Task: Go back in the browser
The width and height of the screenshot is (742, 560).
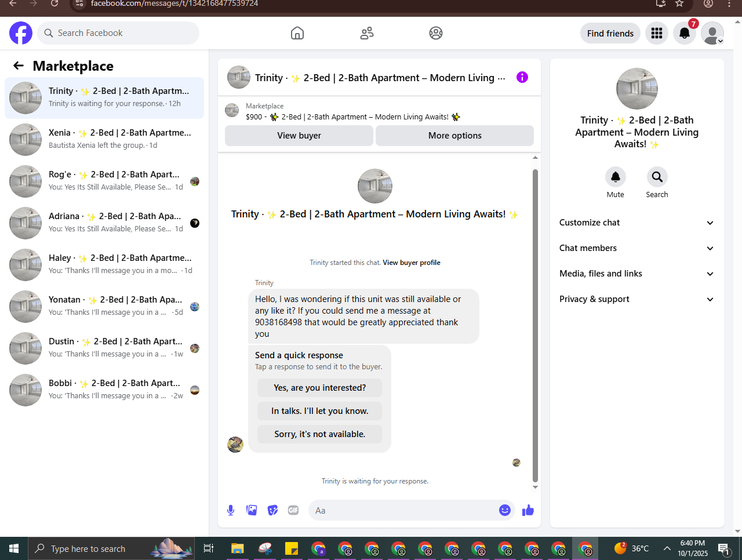Action: (13, 3)
